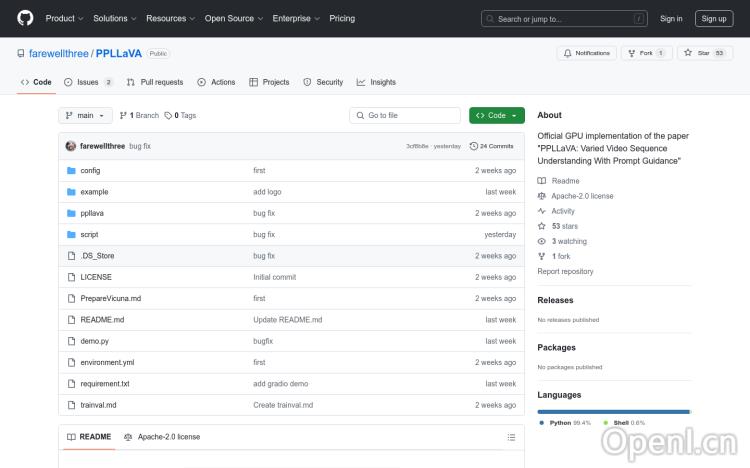Select the Apache-2.0 license tab
This screenshot has height=468, width=750.
tap(162, 437)
